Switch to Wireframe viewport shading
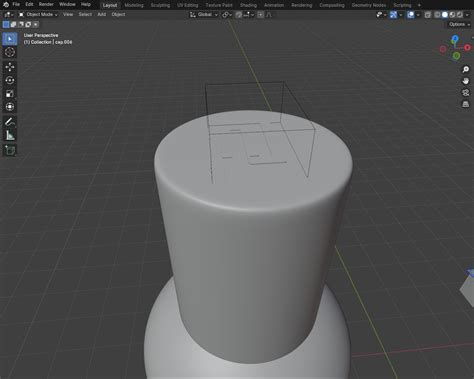474x379 pixels. [x=437, y=15]
